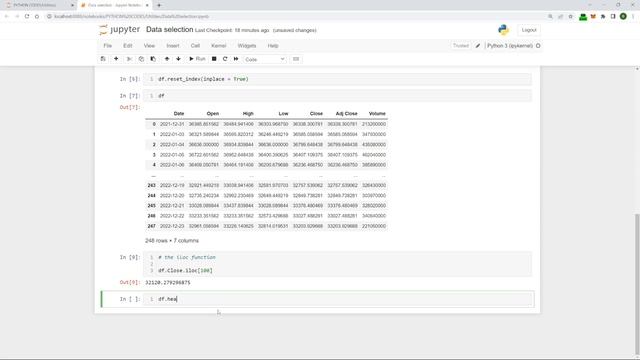This screenshot has height=360, width=640.
Task: Go back in the browser
Action: [7, 16]
